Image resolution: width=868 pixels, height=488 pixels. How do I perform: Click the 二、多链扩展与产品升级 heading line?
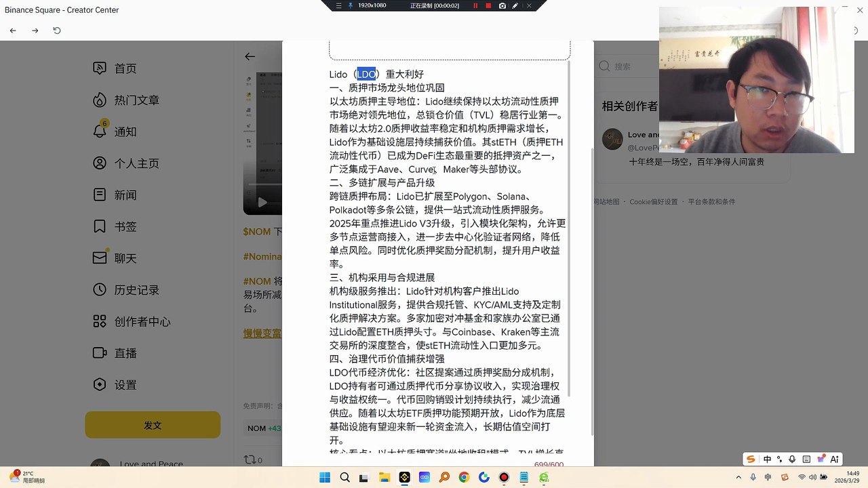(382, 183)
